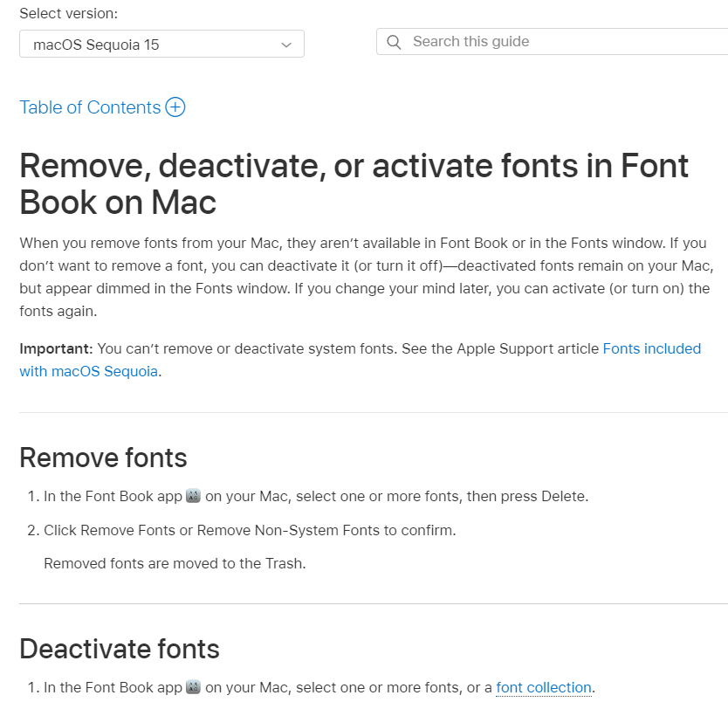Click text 'Removed fonts are moved to the Trash.'
Image resolution: width=728 pixels, height=702 pixels.
pyautogui.click(x=175, y=563)
